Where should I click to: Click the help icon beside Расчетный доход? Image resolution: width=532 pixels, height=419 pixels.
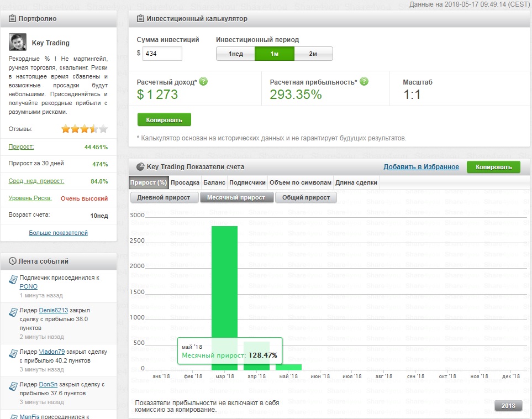[x=203, y=82]
